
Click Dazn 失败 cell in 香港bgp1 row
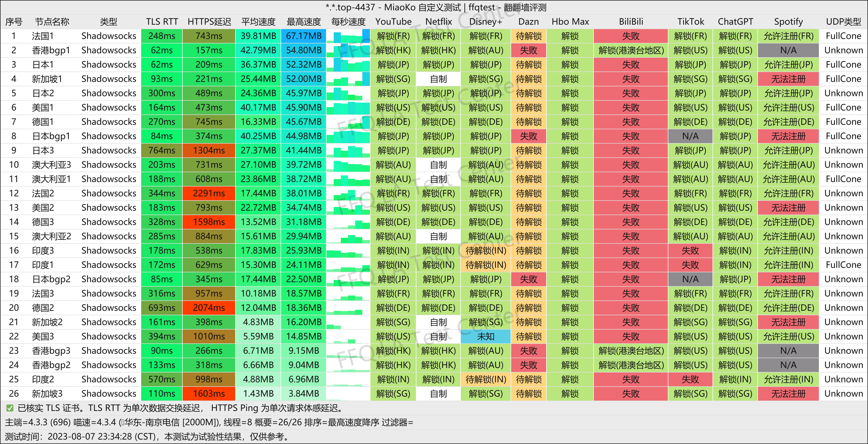[x=528, y=50]
